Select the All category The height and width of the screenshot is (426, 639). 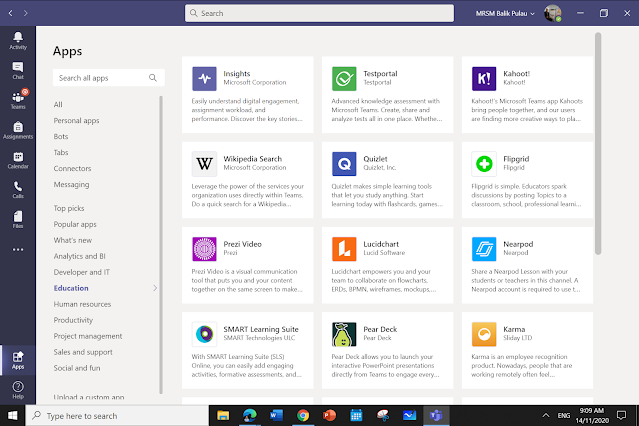pos(58,104)
